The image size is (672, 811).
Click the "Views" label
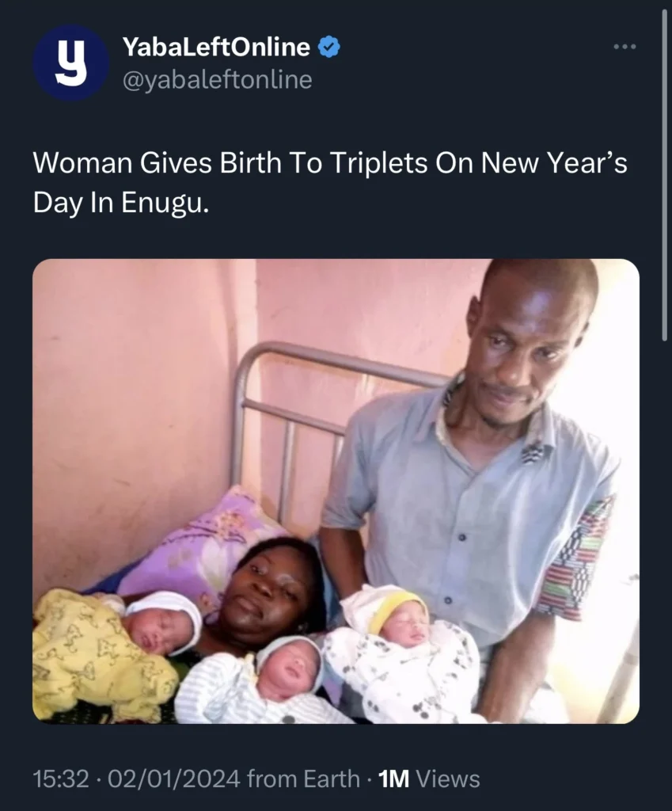click(x=448, y=779)
